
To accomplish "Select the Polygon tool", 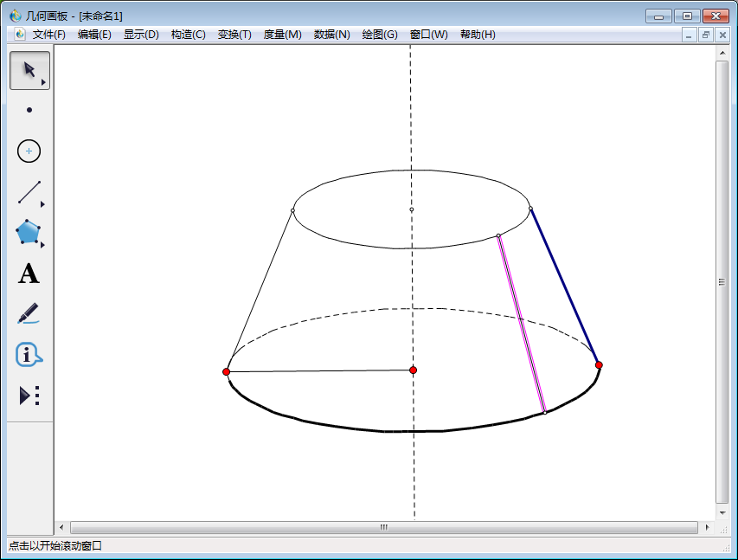I will tap(29, 233).
